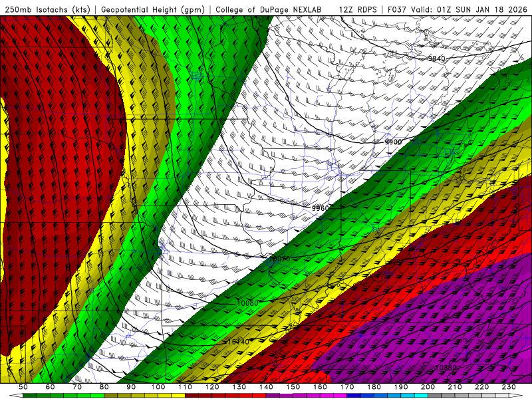
Task: Click the 130 value on the color scale
Action: click(239, 387)
